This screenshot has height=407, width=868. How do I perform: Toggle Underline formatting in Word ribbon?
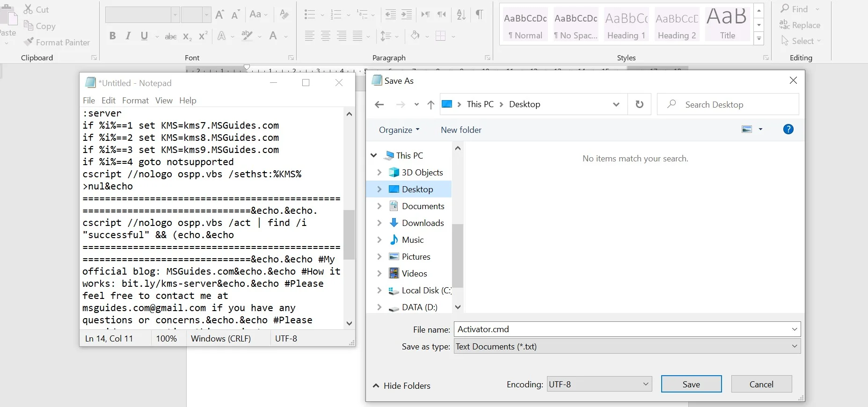pyautogui.click(x=144, y=36)
